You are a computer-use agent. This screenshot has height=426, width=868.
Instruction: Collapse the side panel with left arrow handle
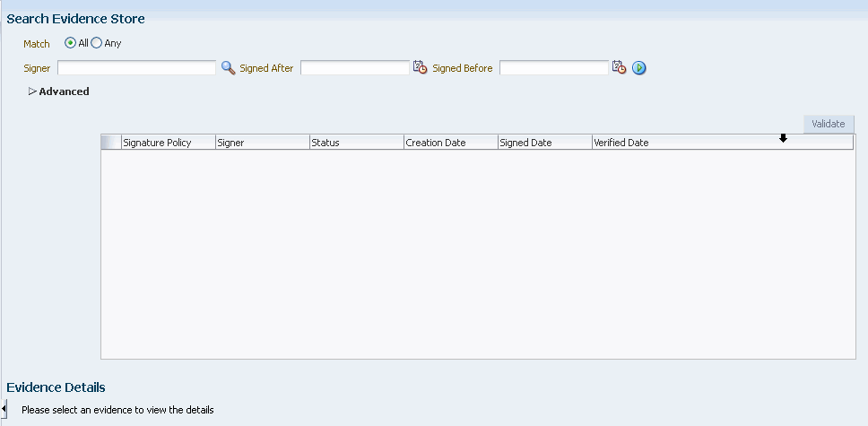4,409
